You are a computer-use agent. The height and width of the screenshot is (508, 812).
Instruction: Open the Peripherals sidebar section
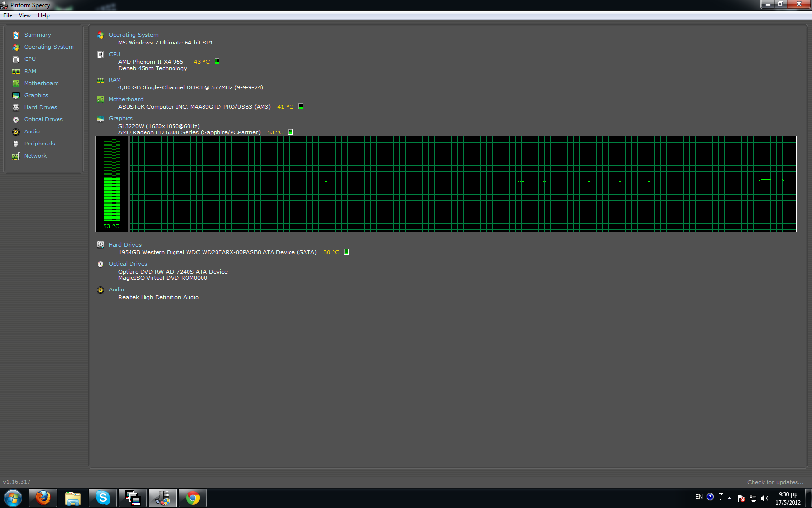(40, 144)
